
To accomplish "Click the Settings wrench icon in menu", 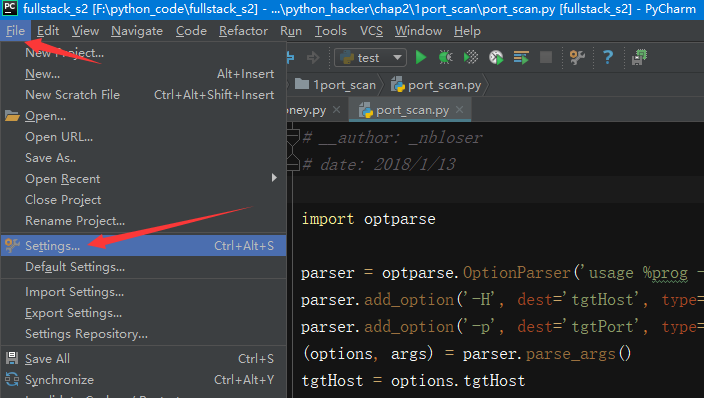I will point(12,245).
